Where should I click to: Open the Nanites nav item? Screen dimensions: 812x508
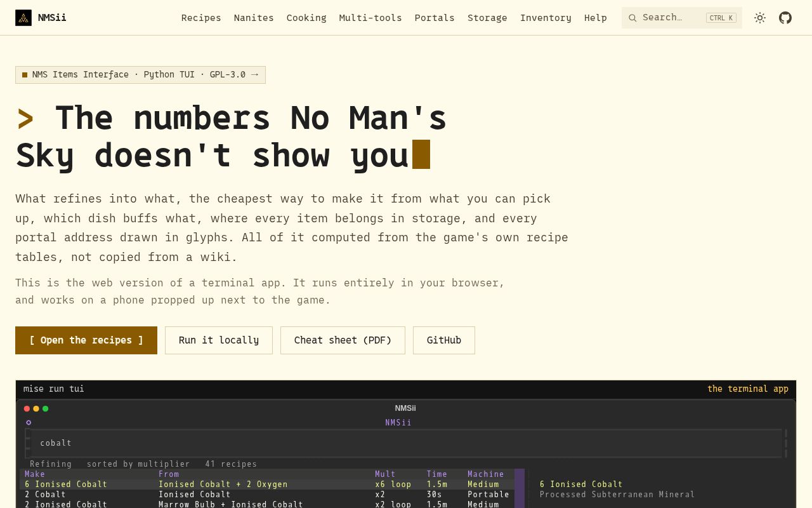pyautogui.click(x=254, y=18)
